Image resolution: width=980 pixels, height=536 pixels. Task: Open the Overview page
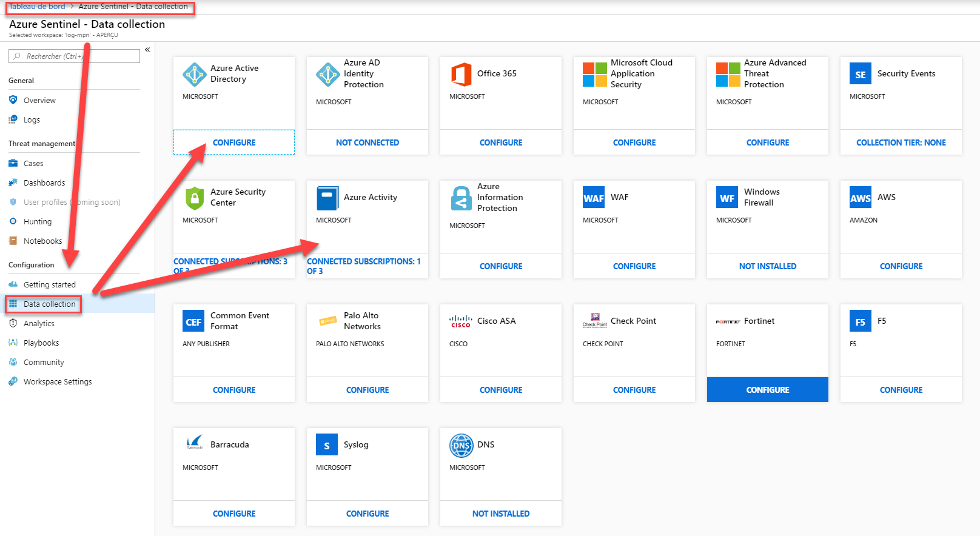pos(39,100)
